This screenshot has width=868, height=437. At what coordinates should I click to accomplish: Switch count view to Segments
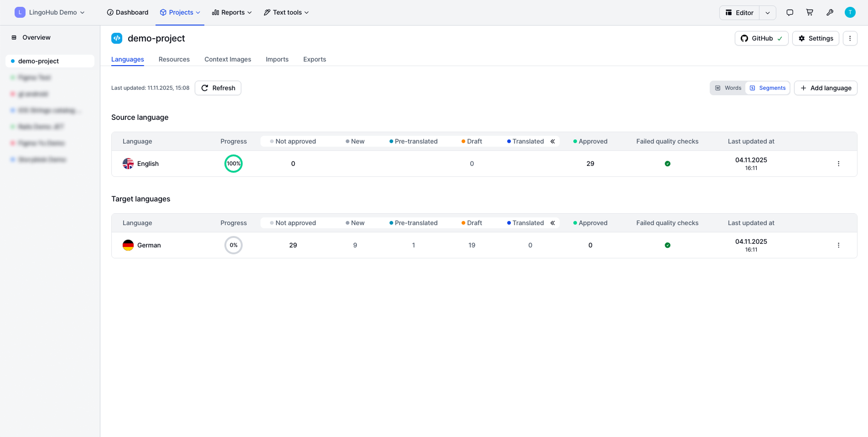[x=768, y=88]
